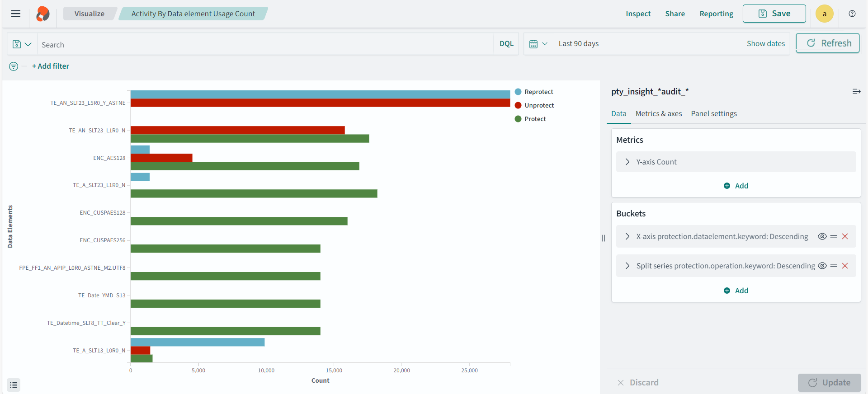
Task: Remove the X-axis bucket aggregation
Action: pyautogui.click(x=845, y=236)
